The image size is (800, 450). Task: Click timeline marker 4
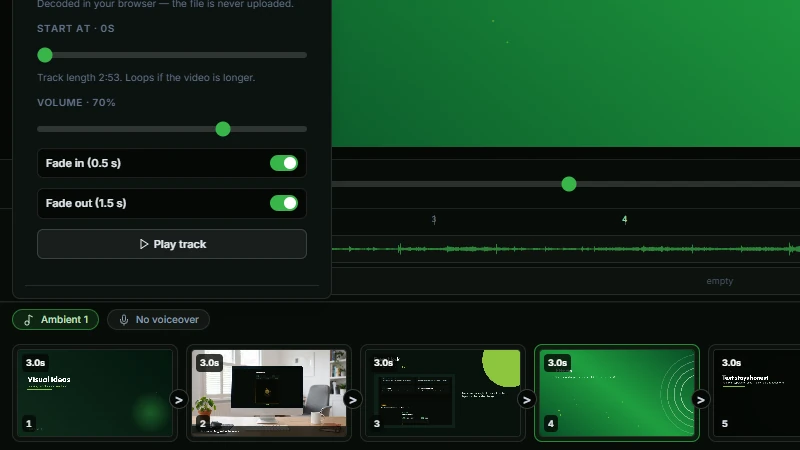point(624,220)
